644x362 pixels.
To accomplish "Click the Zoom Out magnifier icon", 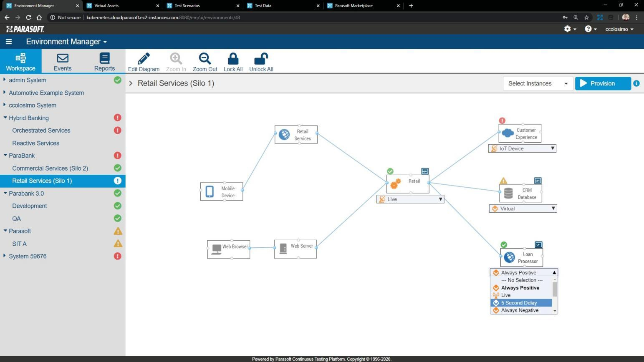I will click(205, 59).
